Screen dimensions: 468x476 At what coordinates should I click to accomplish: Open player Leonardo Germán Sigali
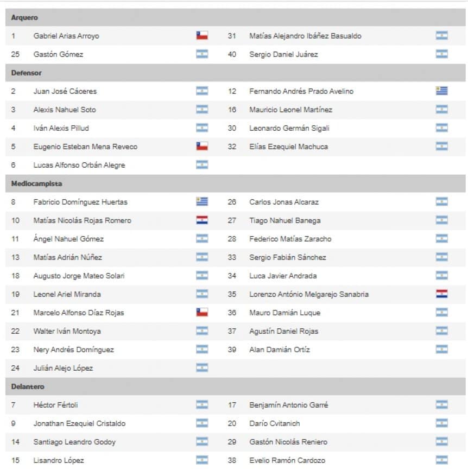point(289,128)
